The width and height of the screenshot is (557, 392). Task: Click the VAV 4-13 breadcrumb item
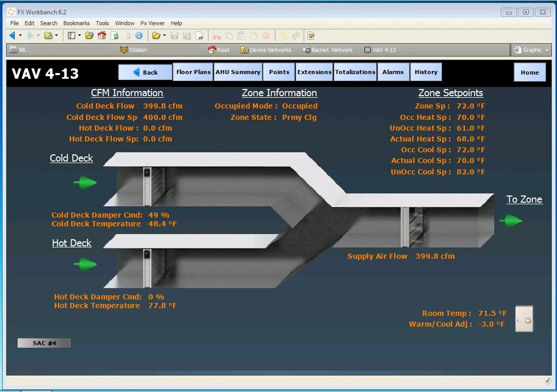point(378,50)
